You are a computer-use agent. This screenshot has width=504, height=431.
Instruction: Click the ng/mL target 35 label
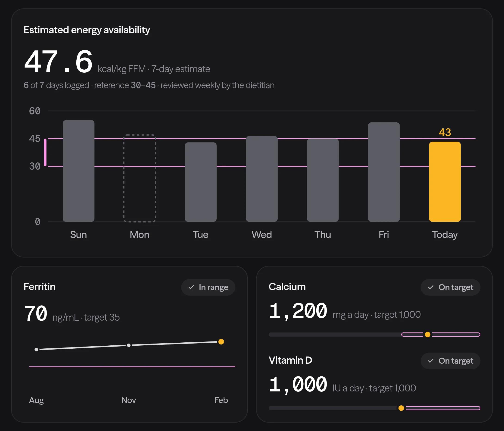(x=86, y=317)
